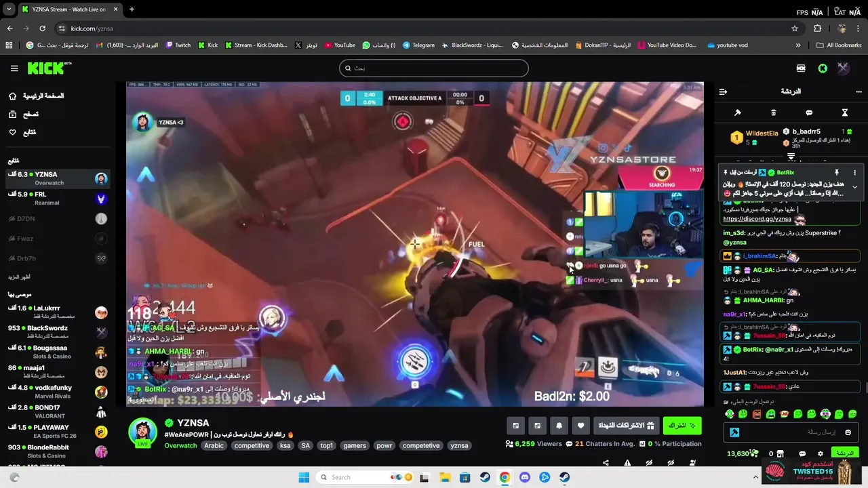Open Chrome extensions puzzle icon
Screen dimensions: 868x488
tap(817, 28)
